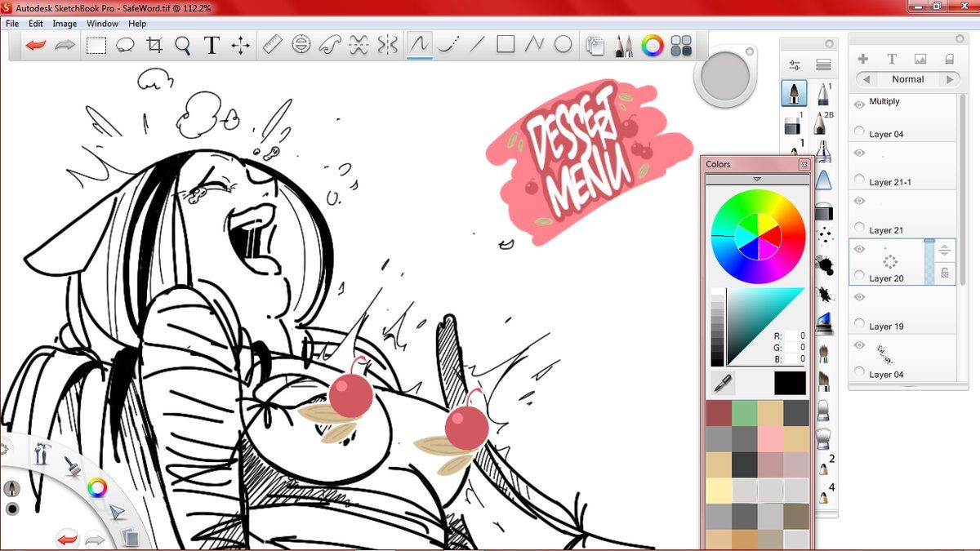Open the Color Editor wheel in toolbar
The image size is (980, 551).
click(652, 46)
